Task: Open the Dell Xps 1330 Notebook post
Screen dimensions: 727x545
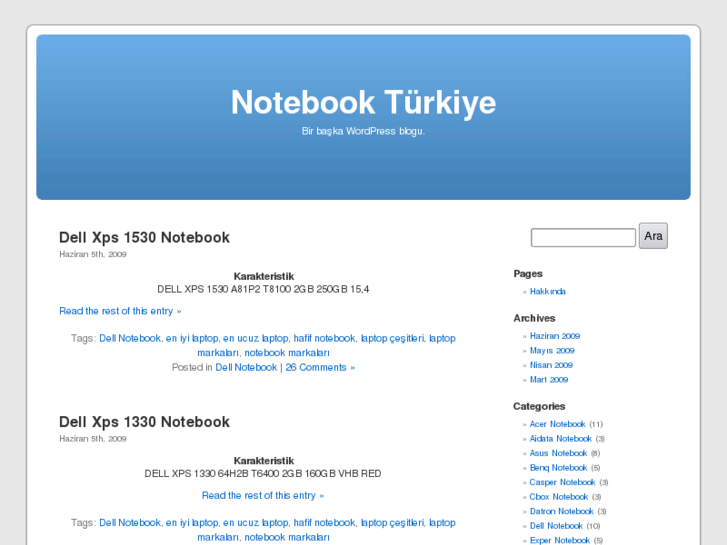Action: click(x=144, y=422)
